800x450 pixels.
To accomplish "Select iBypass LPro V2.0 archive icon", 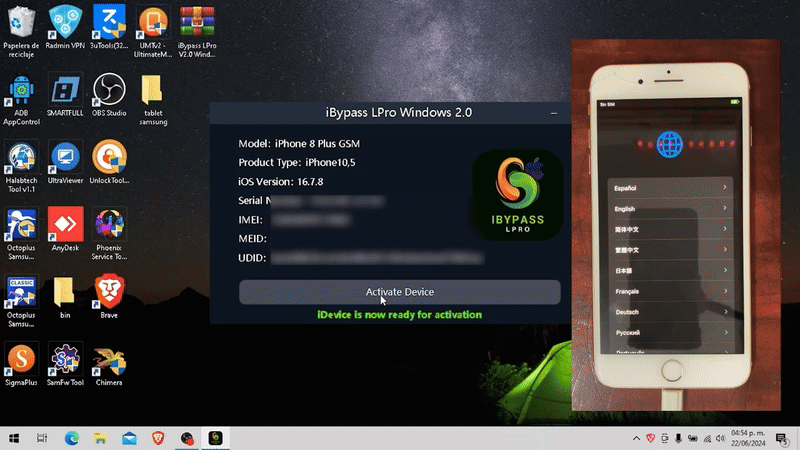I will click(x=197, y=32).
